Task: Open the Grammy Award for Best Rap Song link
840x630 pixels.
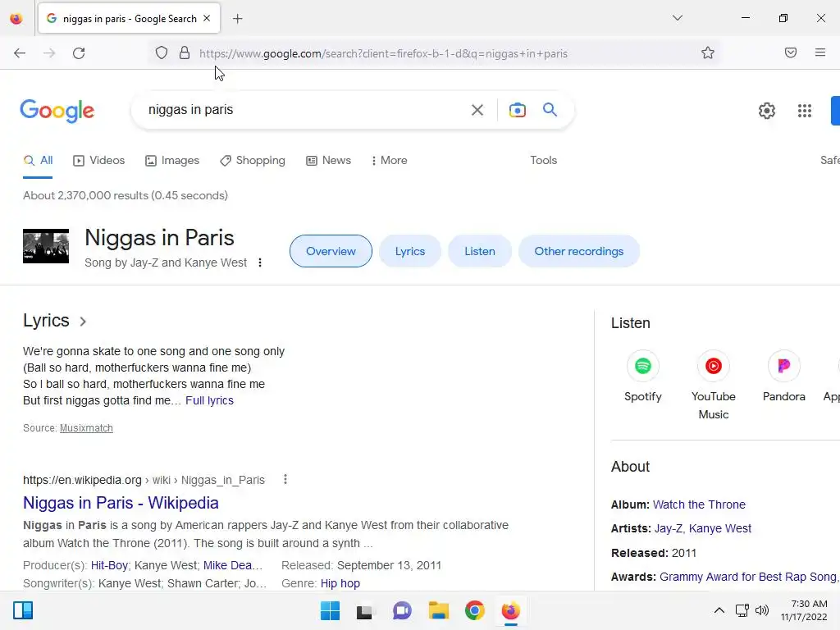Action: pos(748,577)
